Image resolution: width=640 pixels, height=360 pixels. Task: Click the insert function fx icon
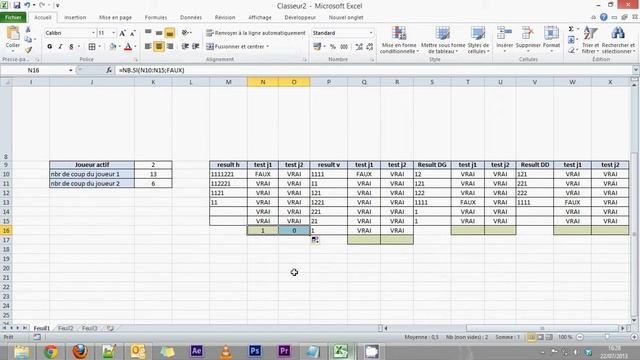[x=109, y=70]
